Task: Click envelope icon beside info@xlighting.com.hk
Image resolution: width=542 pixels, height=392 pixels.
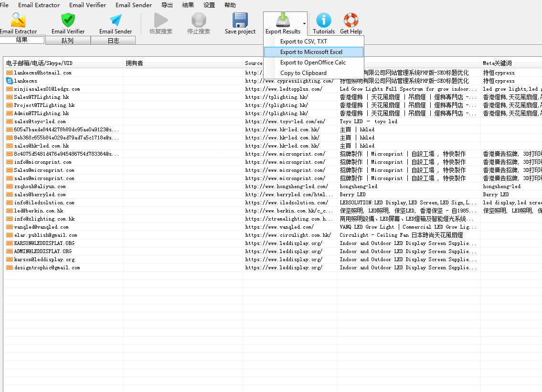Action: pyautogui.click(x=10, y=219)
